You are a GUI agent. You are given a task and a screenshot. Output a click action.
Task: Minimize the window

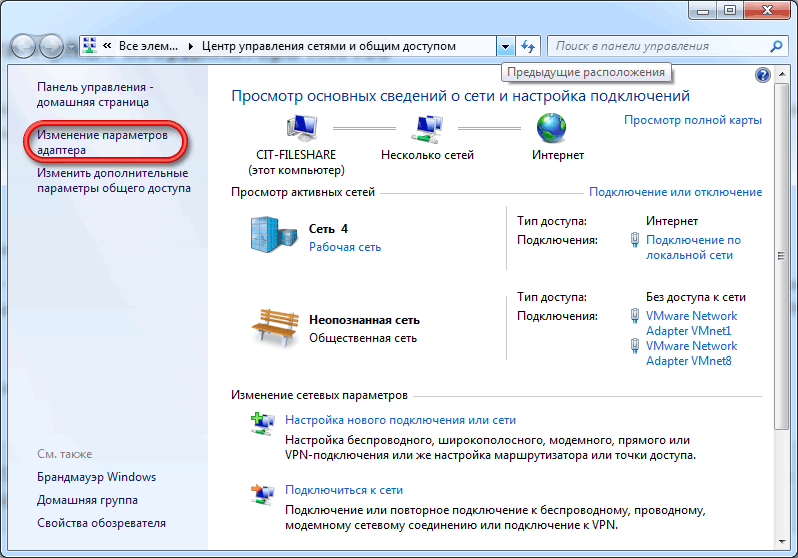[x=703, y=10]
